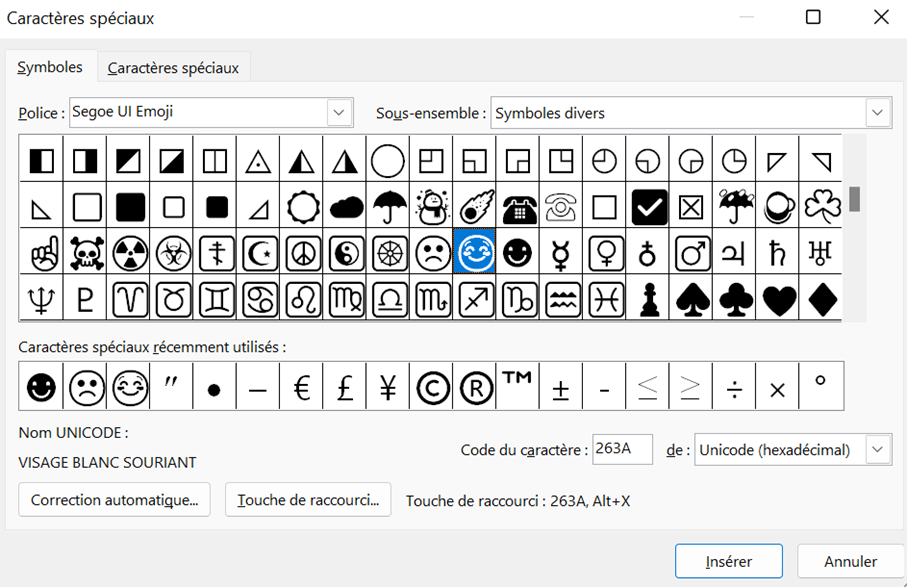Click the Insérer button
Viewport: 907px width, 587px height.
[x=729, y=561]
